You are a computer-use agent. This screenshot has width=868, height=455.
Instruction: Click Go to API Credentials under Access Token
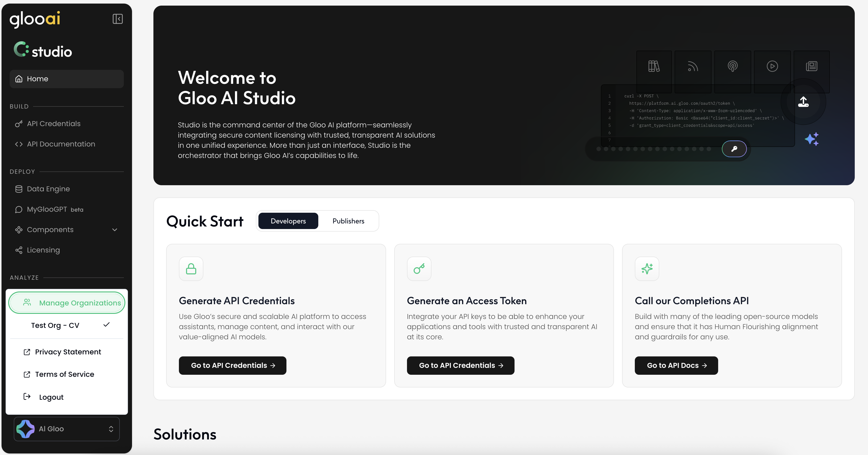[461, 366]
